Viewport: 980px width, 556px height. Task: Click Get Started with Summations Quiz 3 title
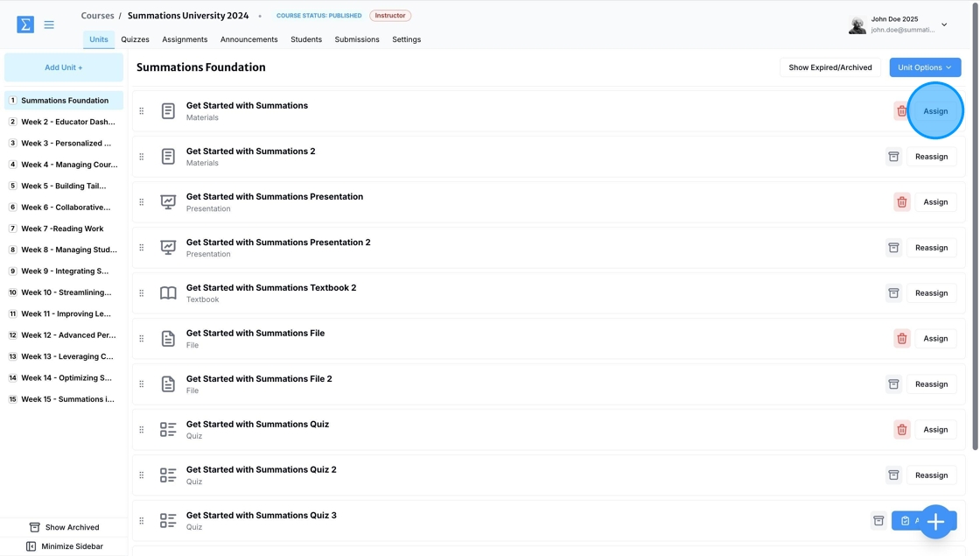(x=262, y=516)
